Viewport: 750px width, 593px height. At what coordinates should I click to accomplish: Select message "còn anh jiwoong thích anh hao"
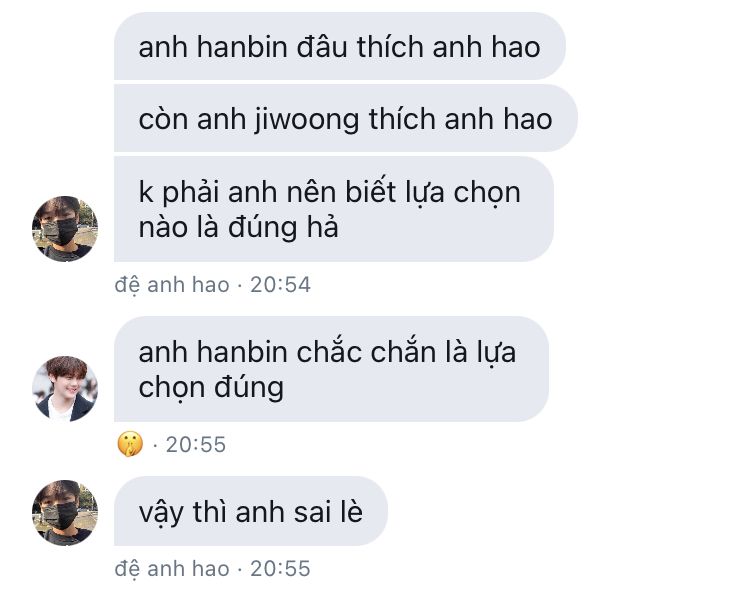tap(345, 118)
